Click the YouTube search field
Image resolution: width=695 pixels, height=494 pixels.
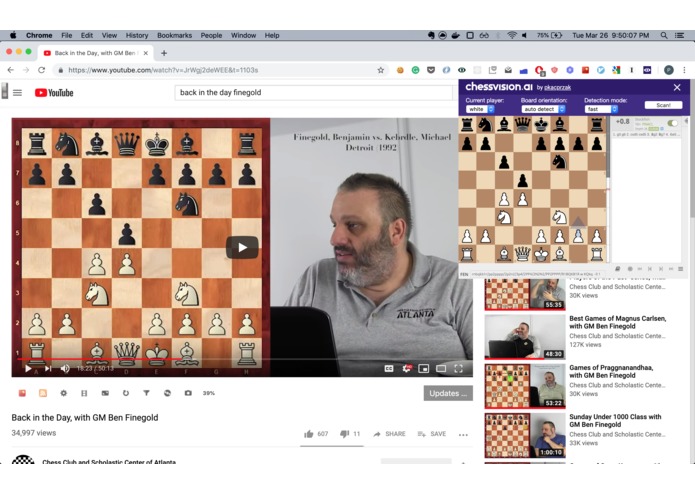[x=314, y=93]
